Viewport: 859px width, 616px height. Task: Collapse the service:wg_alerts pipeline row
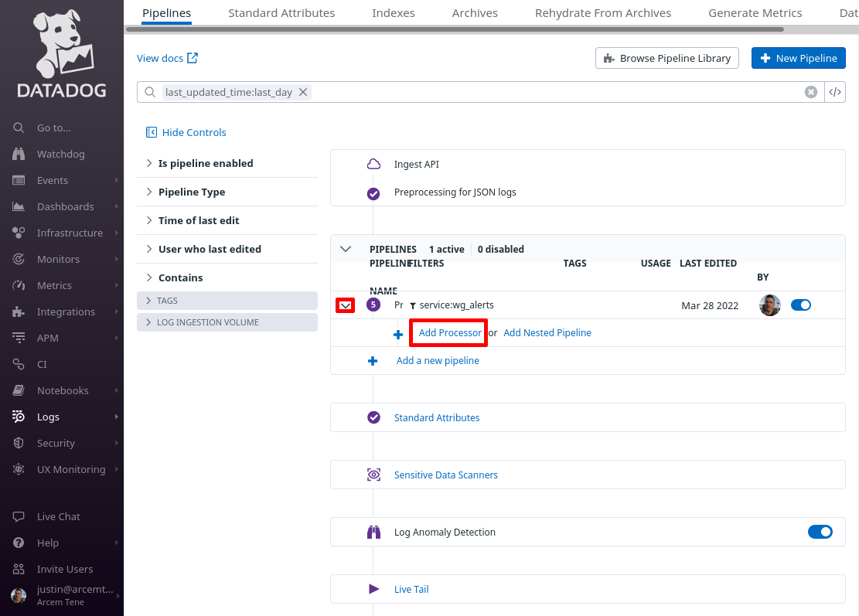pos(345,305)
